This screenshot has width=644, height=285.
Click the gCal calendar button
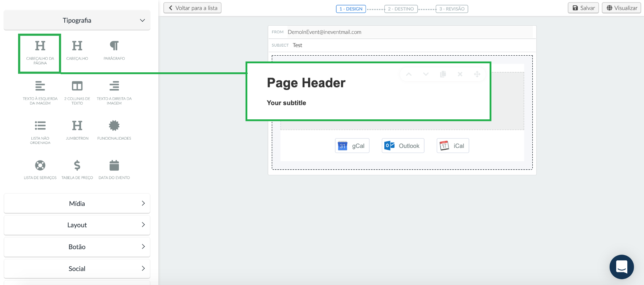click(352, 146)
